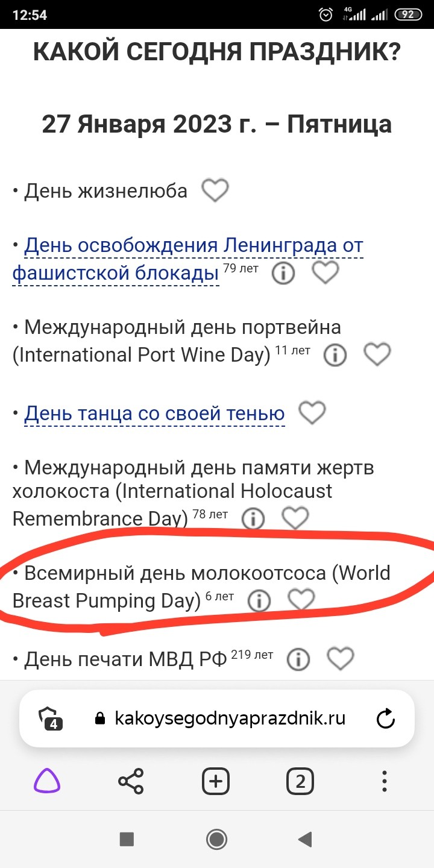Open День танца со своей тенью link

[154, 414]
